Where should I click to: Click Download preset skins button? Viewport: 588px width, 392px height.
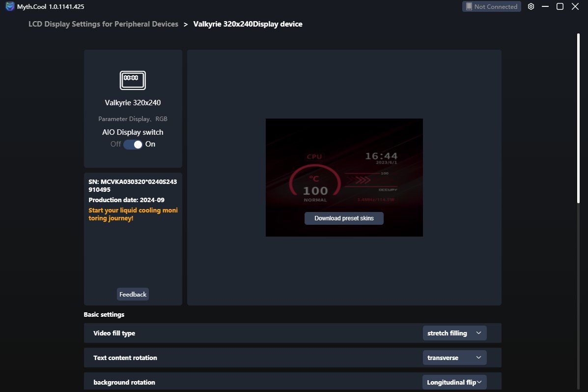(x=344, y=218)
